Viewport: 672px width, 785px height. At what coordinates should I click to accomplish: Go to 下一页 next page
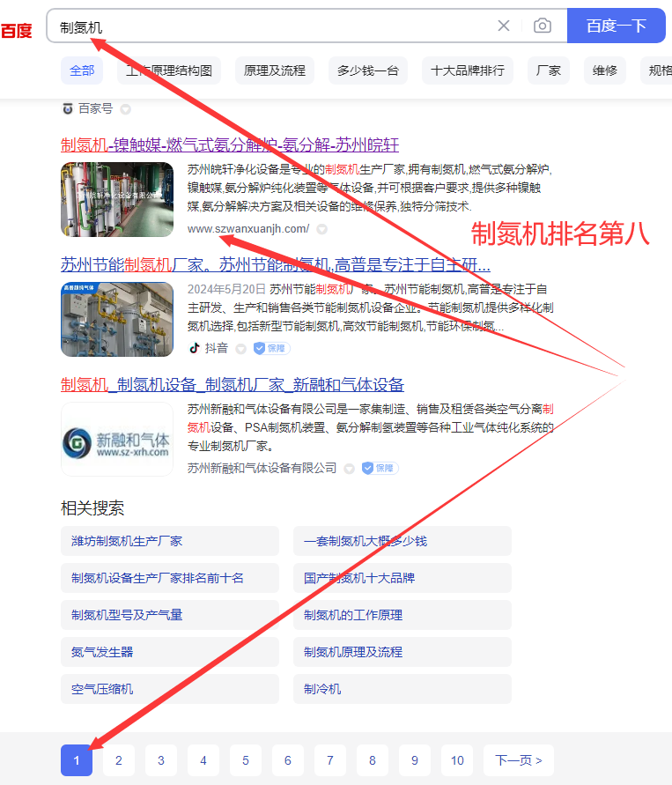tap(519, 760)
